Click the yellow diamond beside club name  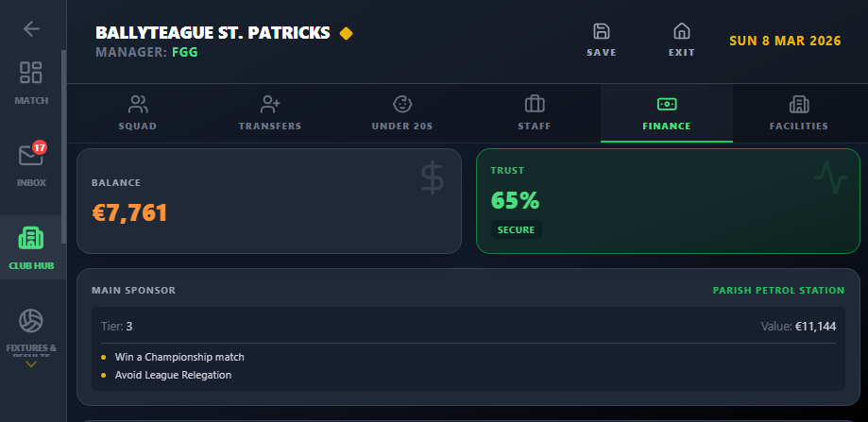(x=347, y=34)
